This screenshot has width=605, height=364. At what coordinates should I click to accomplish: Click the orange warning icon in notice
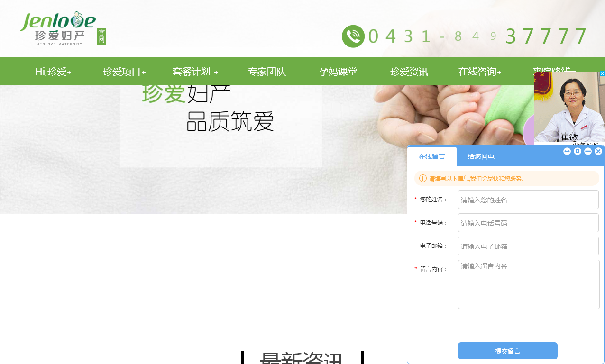pyautogui.click(x=423, y=178)
